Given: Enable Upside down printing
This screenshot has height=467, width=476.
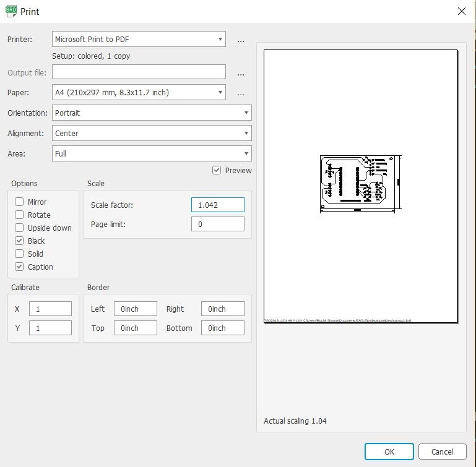Looking at the screenshot, I should (20, 228).
